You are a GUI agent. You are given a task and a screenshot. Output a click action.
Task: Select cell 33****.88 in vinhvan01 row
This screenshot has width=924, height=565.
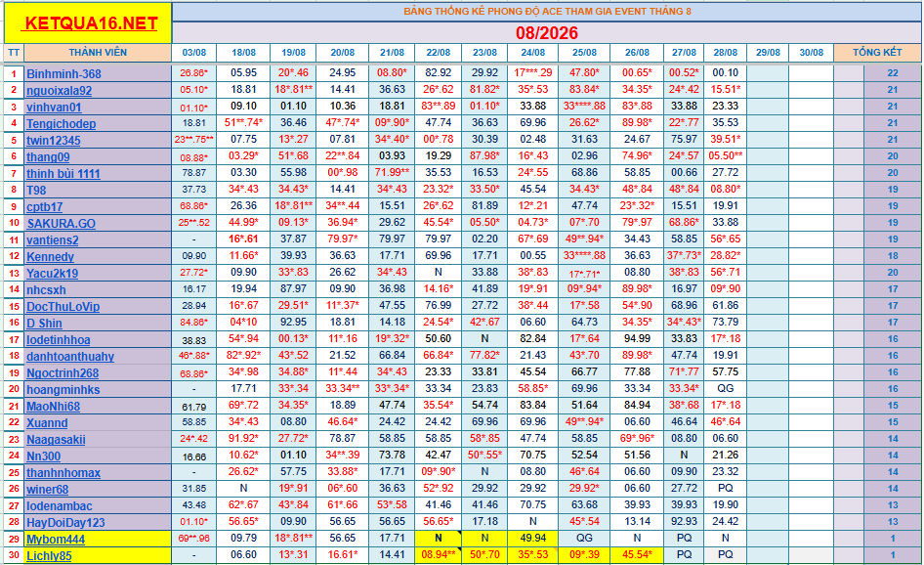click(x=584, y=107)
